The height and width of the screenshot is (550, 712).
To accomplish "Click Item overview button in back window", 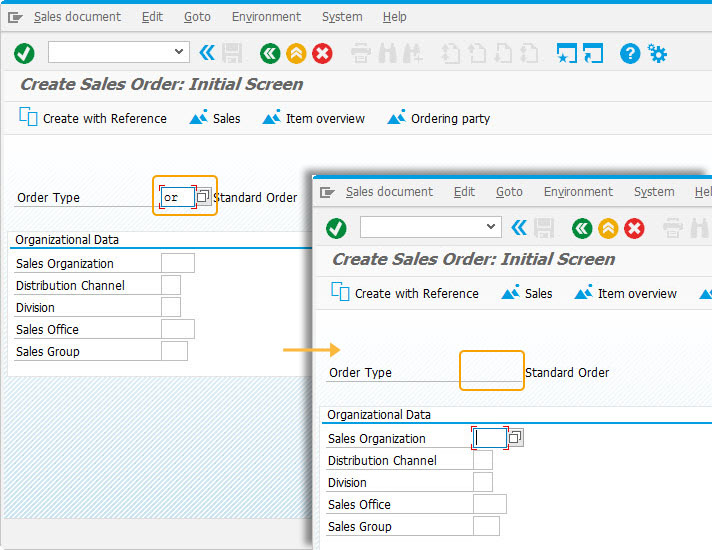I will 314,118.
